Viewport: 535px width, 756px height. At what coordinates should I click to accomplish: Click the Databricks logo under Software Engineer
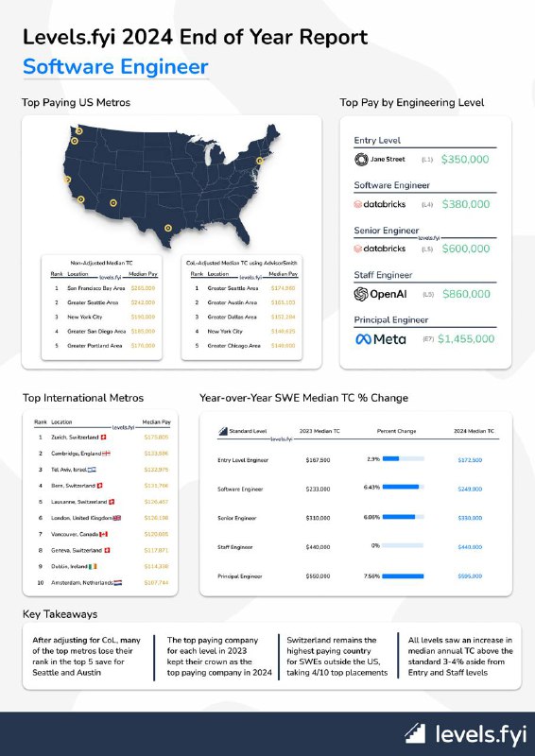click(380, 204)
